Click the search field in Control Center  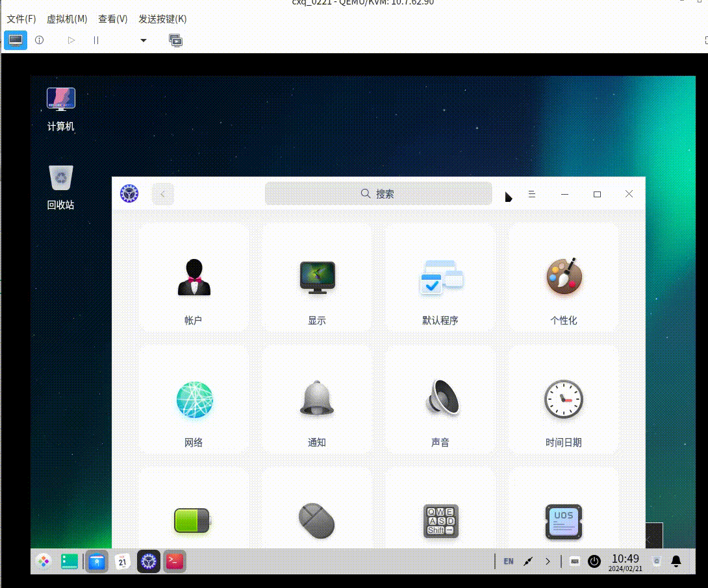pyautogui.click(x=378, y=194)
